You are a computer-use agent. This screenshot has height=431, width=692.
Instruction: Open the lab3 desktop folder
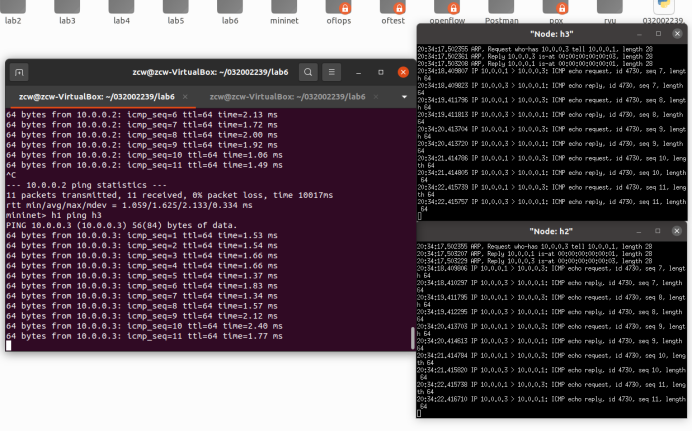(67, 11)
